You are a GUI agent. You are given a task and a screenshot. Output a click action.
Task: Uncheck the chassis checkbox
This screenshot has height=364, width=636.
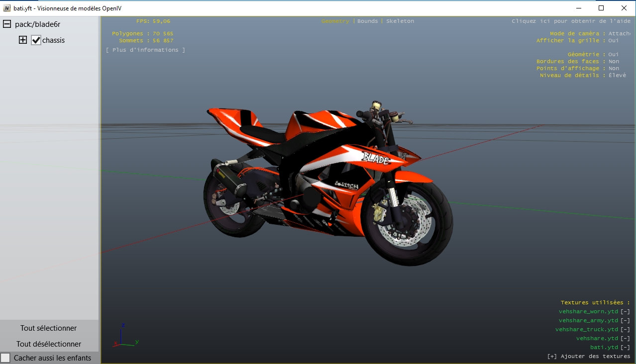point(36,40)
